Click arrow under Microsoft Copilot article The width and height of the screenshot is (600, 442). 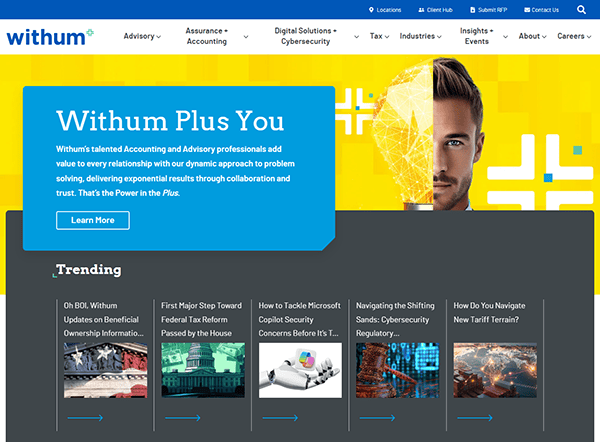(x=280, y=418)
